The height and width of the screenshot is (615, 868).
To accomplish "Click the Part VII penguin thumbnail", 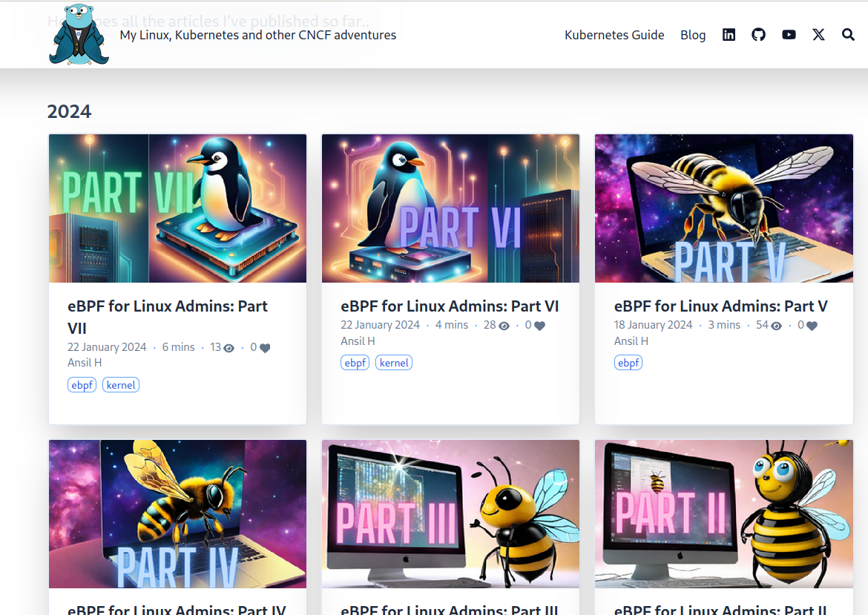I will coord(177,208).
